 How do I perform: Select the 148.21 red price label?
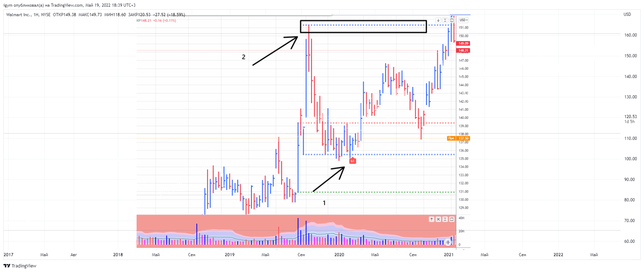click(464, 51)
